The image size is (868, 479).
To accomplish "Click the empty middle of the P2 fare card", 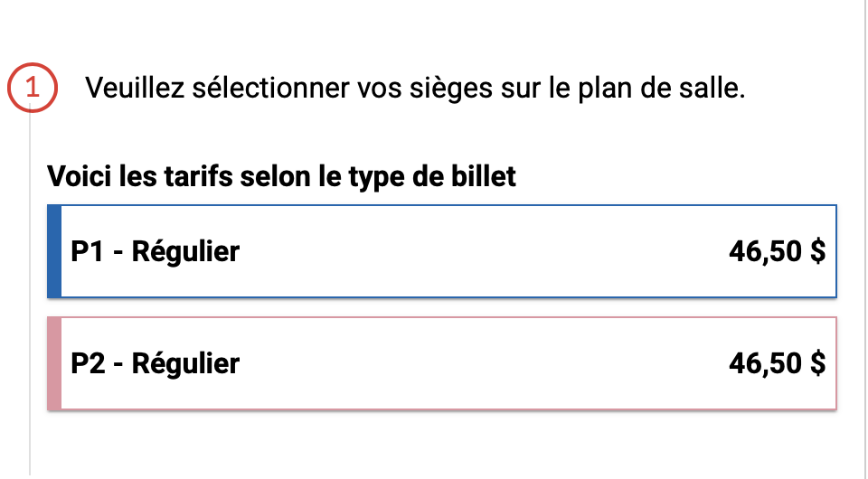I will click(x=479, y=363).
